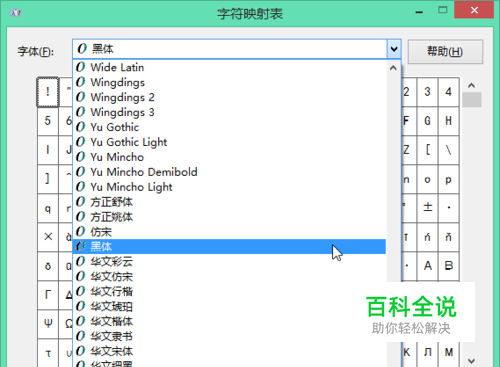Viewport: 500px width, 367px height.
Task: Select the lowercase p cell
Action: pyautogui.click(x=449, y=179)
